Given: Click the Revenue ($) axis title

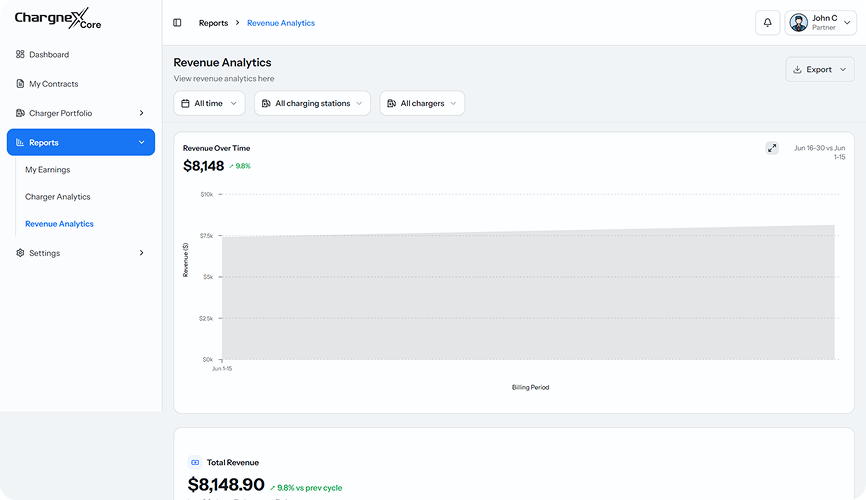Looking at the screenshot, I should point(186,260).
